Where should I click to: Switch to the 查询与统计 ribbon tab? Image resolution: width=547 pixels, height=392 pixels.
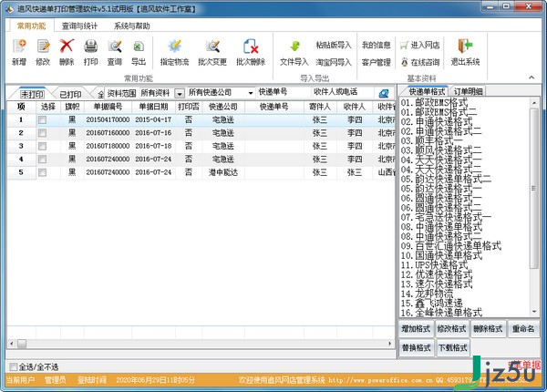pyautogui.click(x=79, y=26)
